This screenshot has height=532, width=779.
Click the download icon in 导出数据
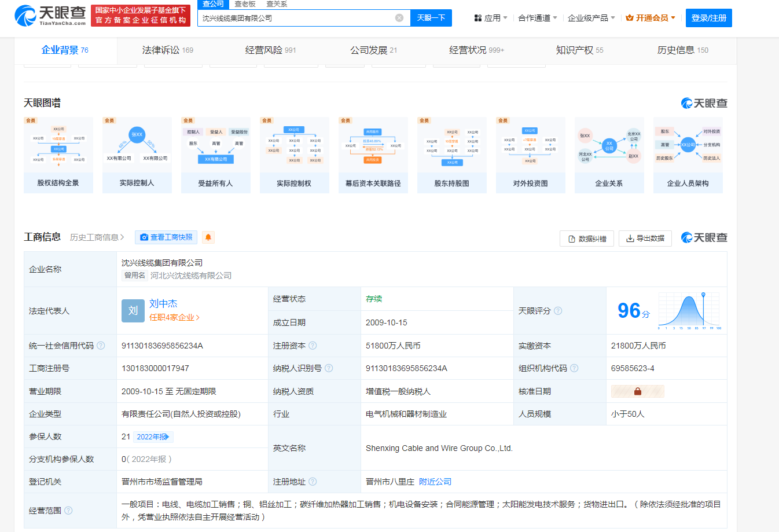(630, 239)
